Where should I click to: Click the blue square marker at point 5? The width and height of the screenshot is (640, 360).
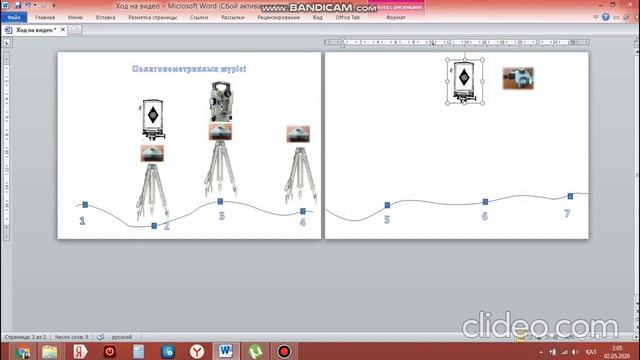tap(387, 205)
